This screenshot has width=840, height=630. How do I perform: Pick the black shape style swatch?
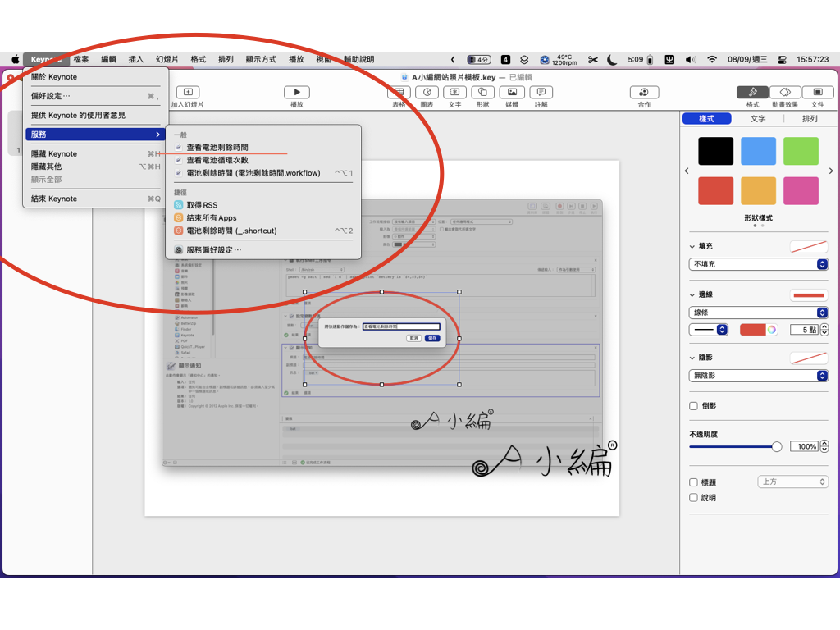[x=715, y=151]
